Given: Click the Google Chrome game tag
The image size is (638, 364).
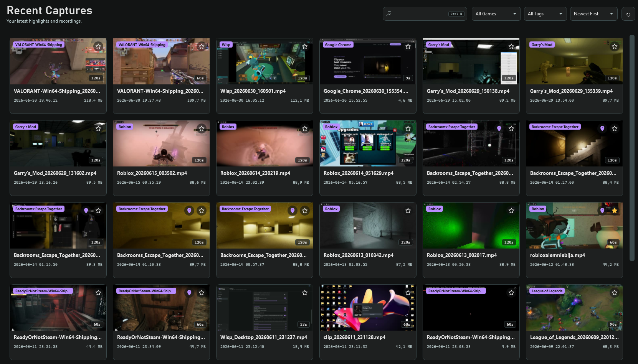Looking at the screenshot, I should [338, 45].
